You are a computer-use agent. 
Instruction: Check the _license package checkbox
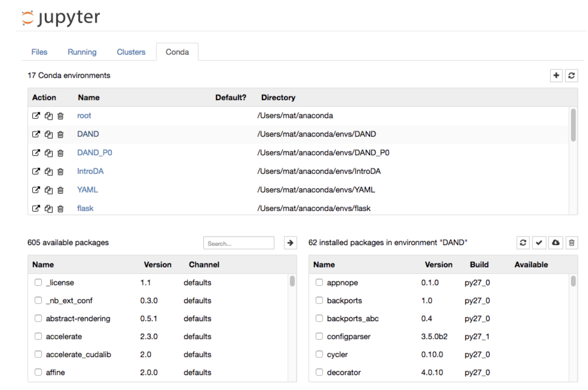pyautogui.click(x=38, y=282)
